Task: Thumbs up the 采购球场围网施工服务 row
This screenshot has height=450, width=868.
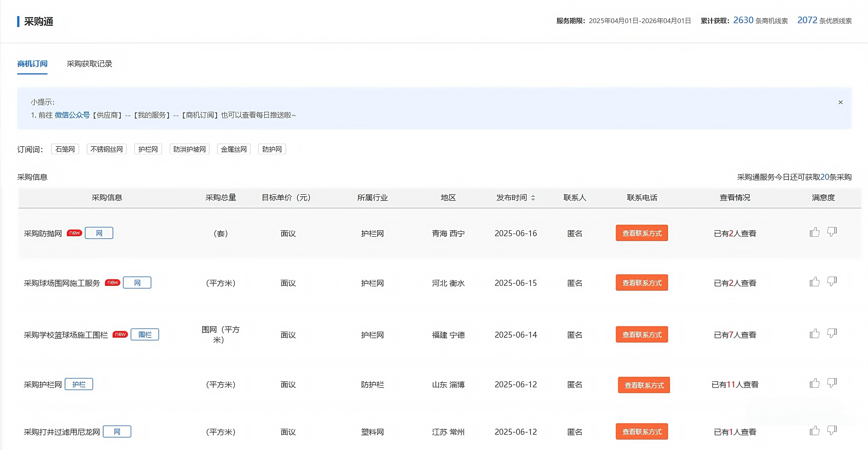Action: pos(814,282)
